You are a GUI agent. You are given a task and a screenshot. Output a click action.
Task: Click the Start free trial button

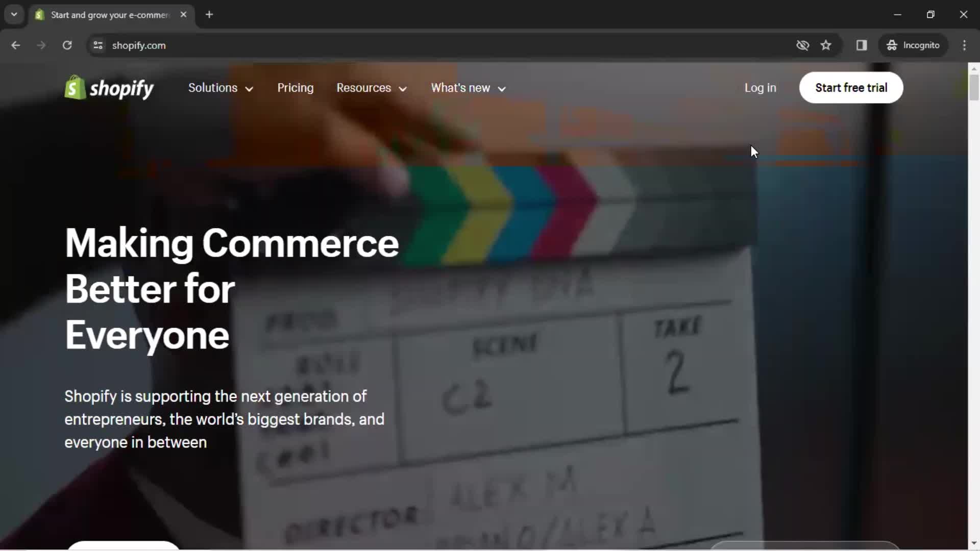pos(851,87)
